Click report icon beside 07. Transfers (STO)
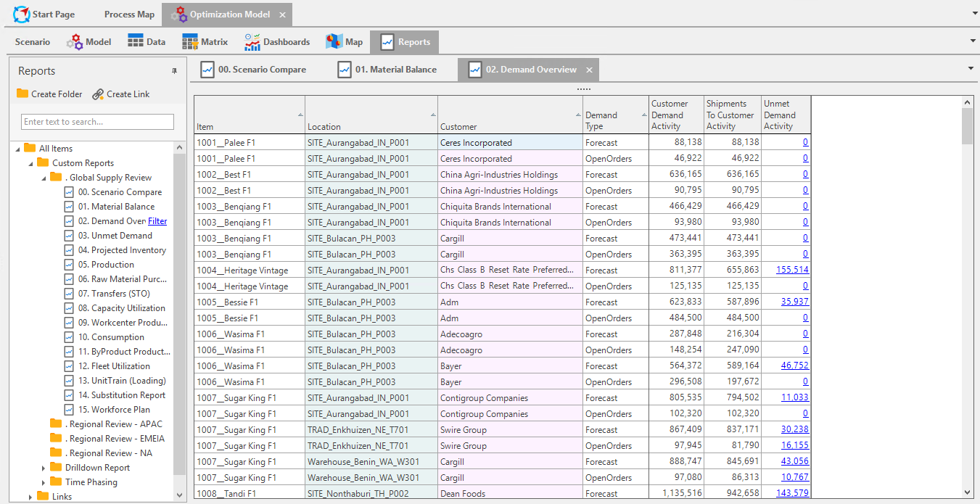 [x=69, y=294]
